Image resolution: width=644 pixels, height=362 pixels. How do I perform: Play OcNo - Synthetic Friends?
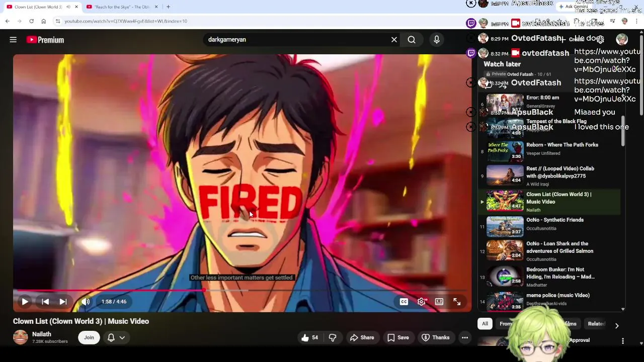[x=555, y=220]
